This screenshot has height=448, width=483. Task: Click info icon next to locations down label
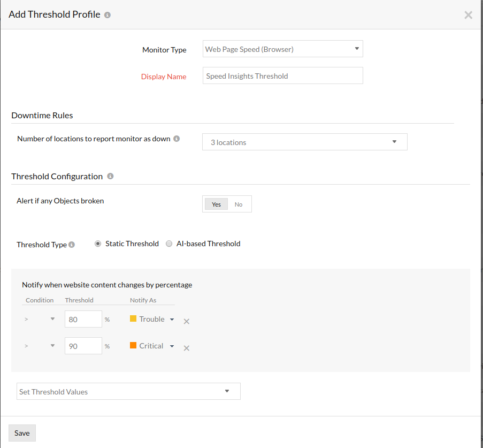click(x=177, y=139)
